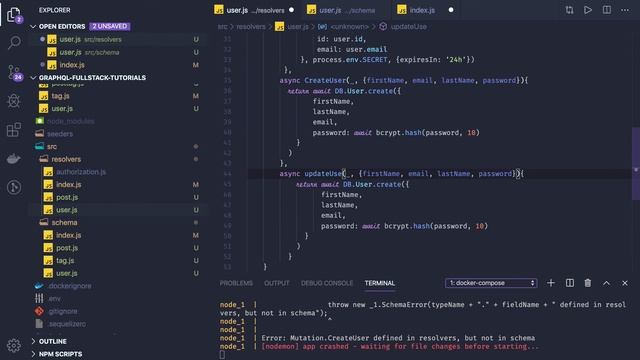Open post.js in schema folder

click(x=118, y=248)
